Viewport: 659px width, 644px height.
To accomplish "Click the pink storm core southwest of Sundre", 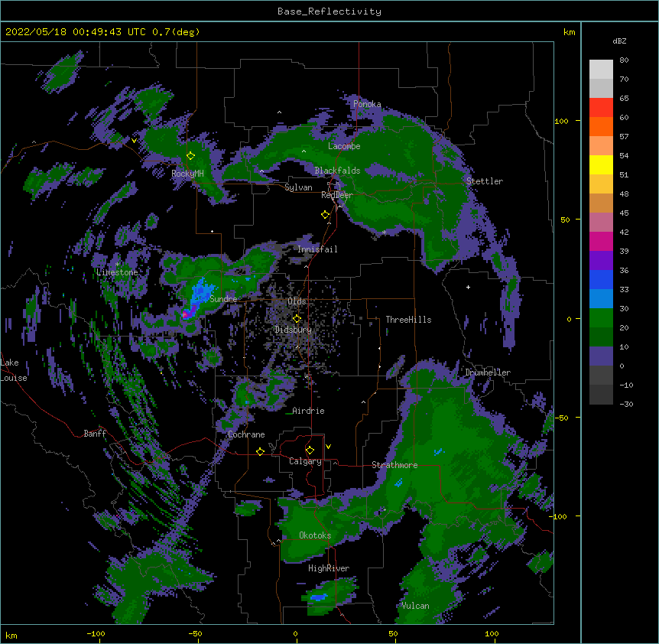I will 185,314.
